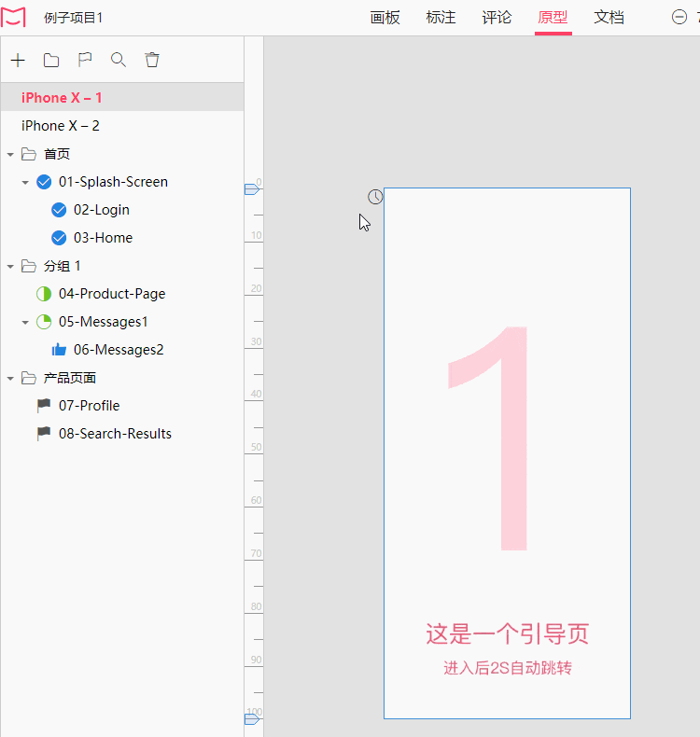700x737 pixels.
Task: Click the trash bin delete icon
Action: tap(152, 60)
